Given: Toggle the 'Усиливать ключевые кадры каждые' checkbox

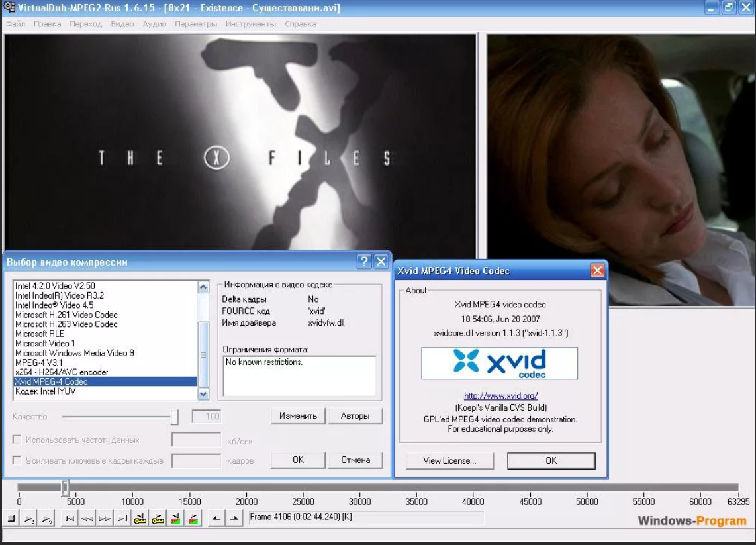Looking at the screenshot, I should (17, 460).
